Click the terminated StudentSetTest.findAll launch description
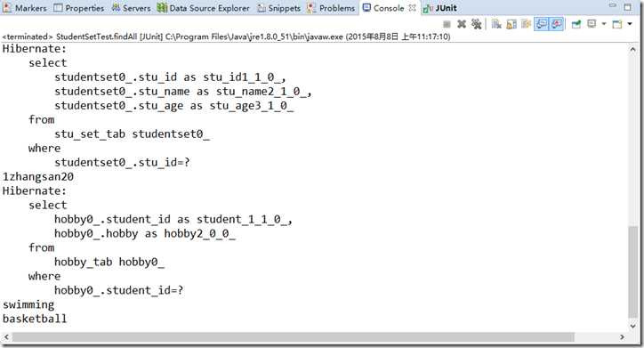Viewport: 644px width, 348px height. [x=226, y=36]
